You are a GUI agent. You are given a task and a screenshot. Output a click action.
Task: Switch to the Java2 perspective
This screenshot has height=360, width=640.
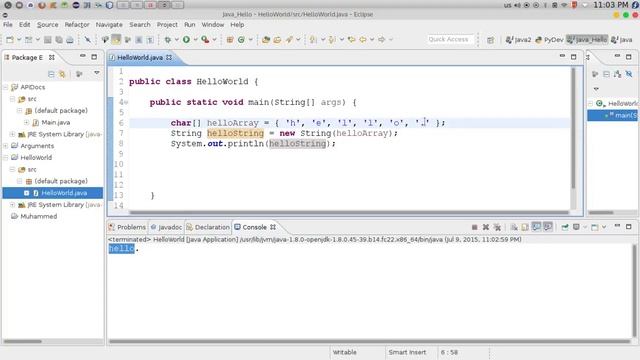[518, 40]
